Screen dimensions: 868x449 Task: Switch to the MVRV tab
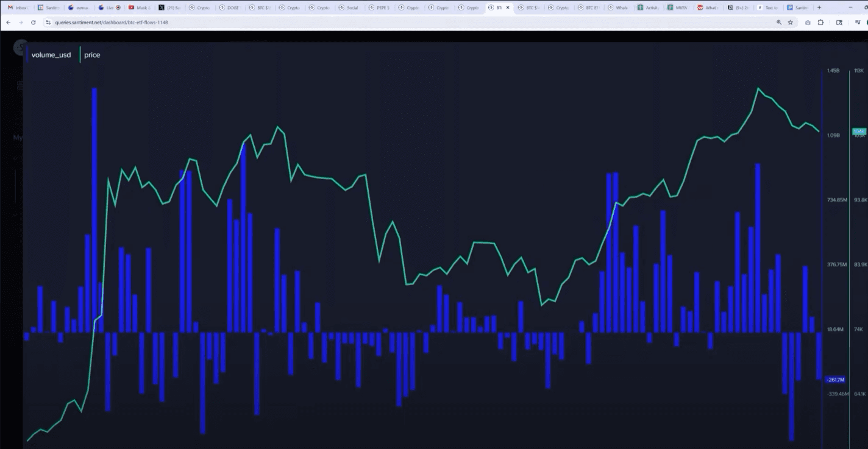[x=678, y=8]
